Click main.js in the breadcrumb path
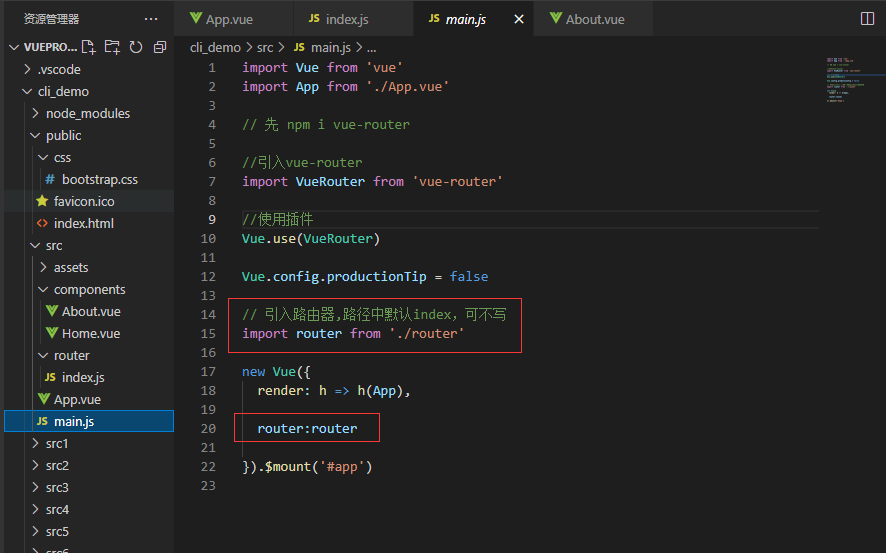 pos(323,47)
